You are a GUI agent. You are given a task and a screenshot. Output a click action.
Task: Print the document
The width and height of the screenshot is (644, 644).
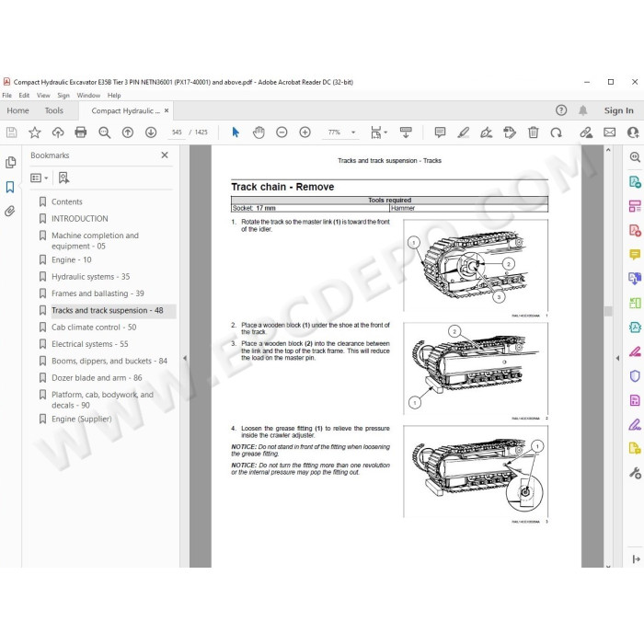click(81, 132)
